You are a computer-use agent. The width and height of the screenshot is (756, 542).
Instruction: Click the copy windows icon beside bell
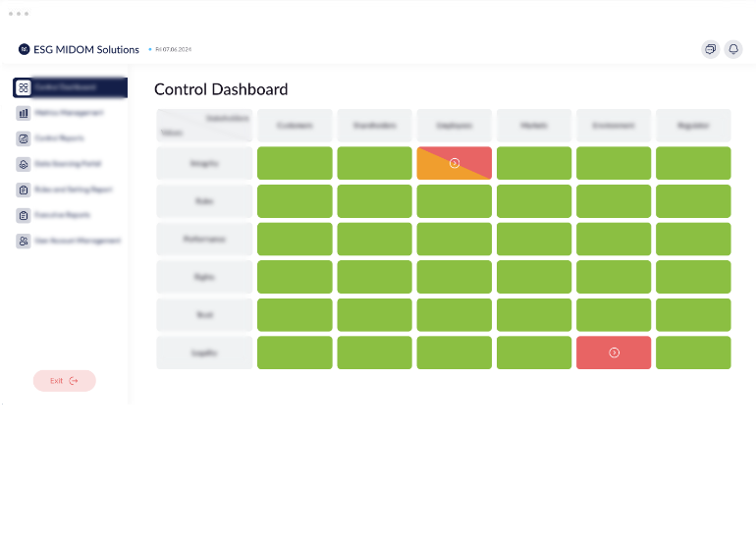(710, 49)
